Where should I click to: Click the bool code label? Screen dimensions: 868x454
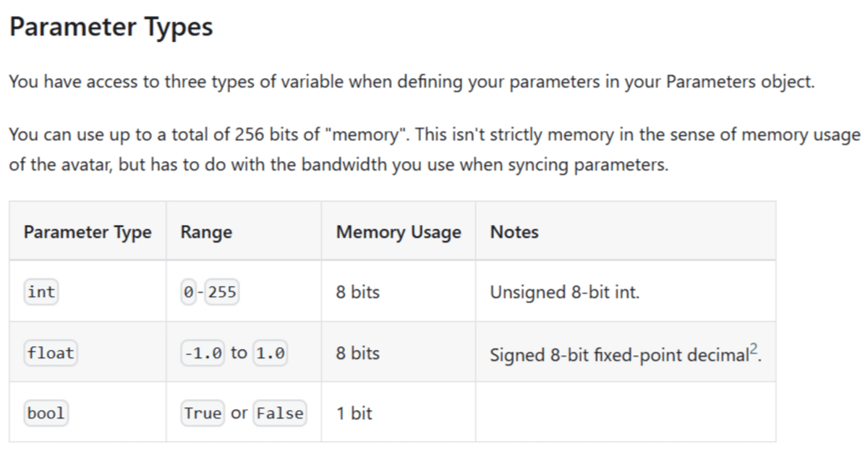click(46, 414)
